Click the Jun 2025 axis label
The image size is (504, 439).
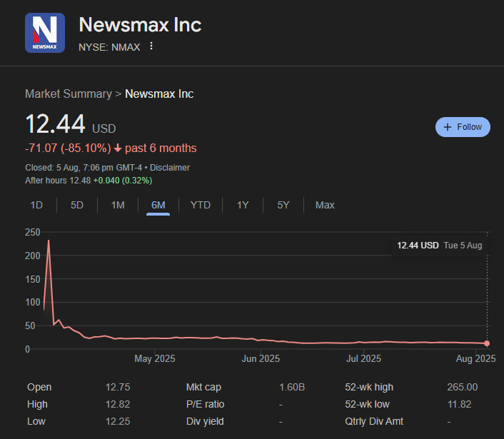(x=261, y=358)
